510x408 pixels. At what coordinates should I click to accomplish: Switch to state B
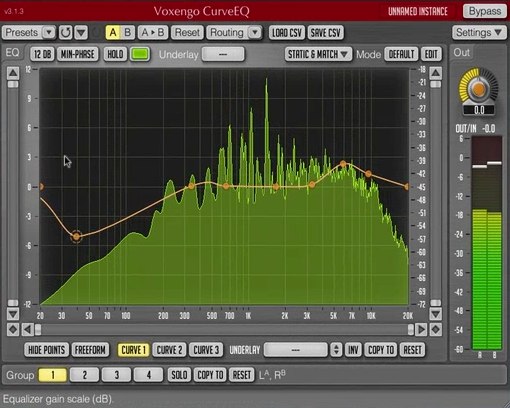(x=127, y=33)
